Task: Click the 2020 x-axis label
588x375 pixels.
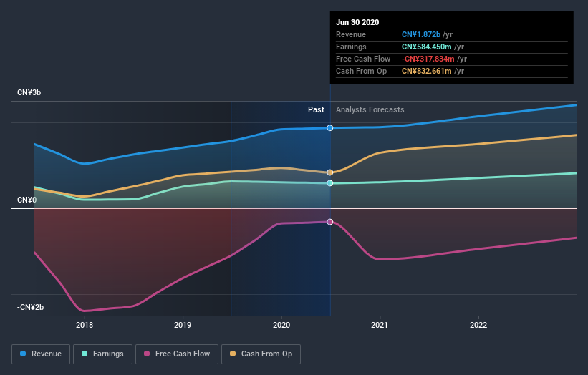Action: click(281, 325)
